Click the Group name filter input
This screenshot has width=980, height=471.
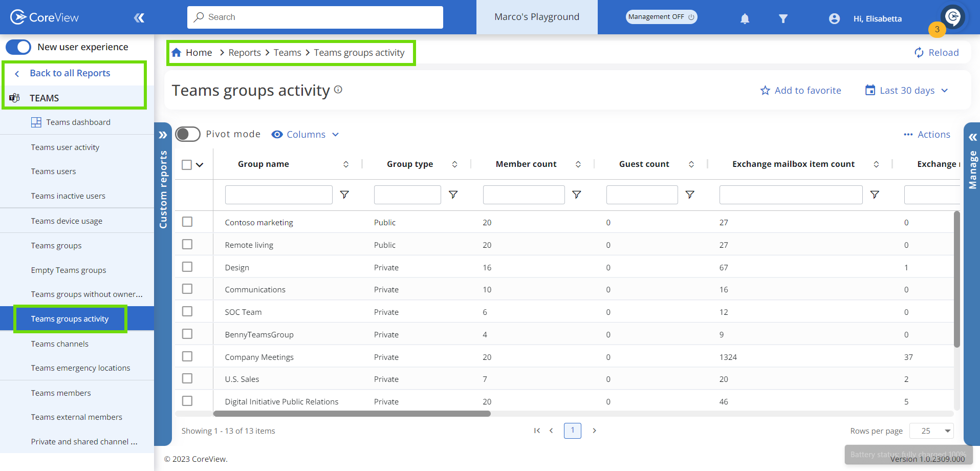tap(279, 195)
